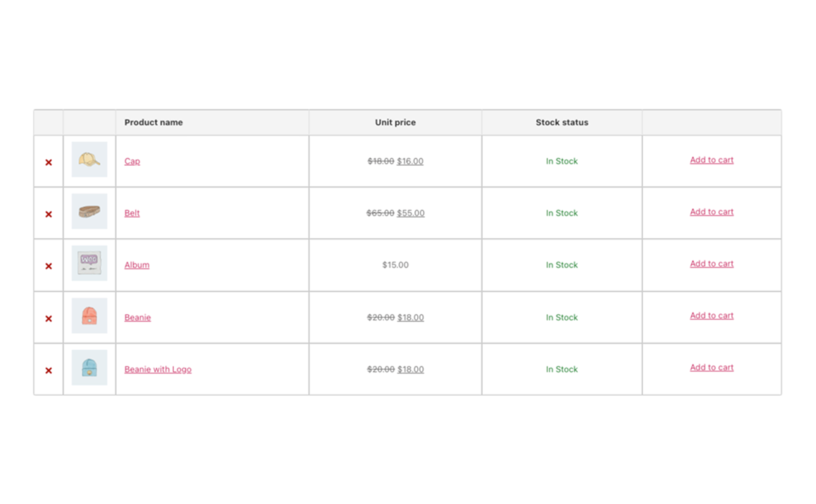The height and width of the screenshot is (504, 816).
Task: Follow the Beanie product name link
Action: [x=137, y=318]
